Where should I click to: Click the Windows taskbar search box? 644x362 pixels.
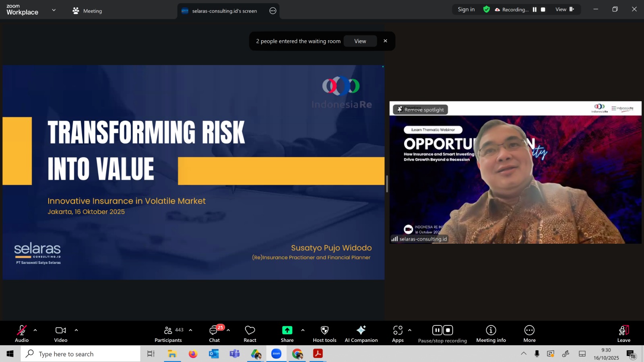80,354
